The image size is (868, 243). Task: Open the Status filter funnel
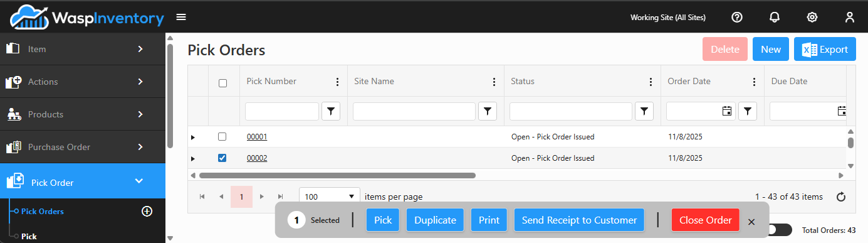(644, 112)
